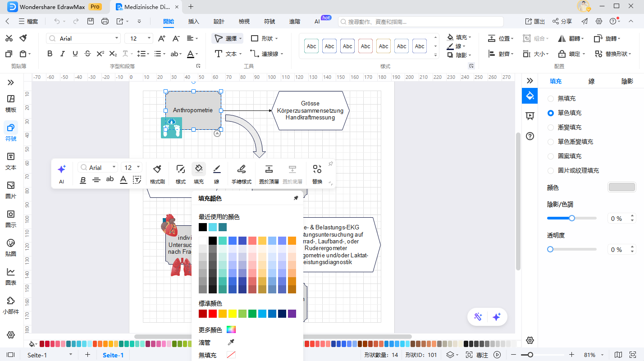Click the search box for actions

(420, 22)
